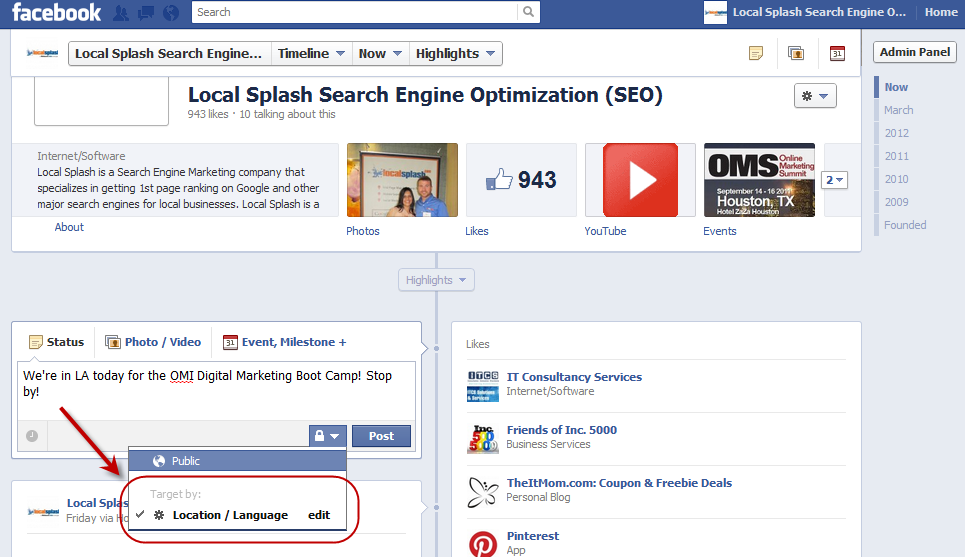Open the YouTube app tile
This screenshot has width=965, height=557.
640,180
